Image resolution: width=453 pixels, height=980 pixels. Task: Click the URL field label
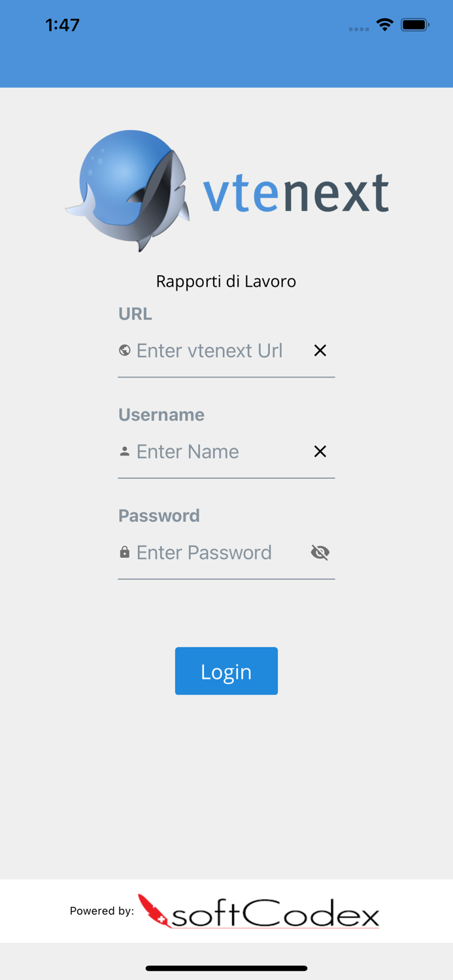point(135,314)
